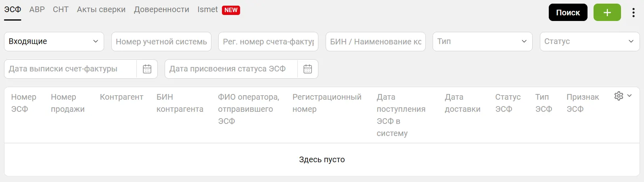Open calendar for Дата присвоения статуса ЭСФ
Image resolution: width=644 pixels, height=182 pixels.
[x=307, y=69]
